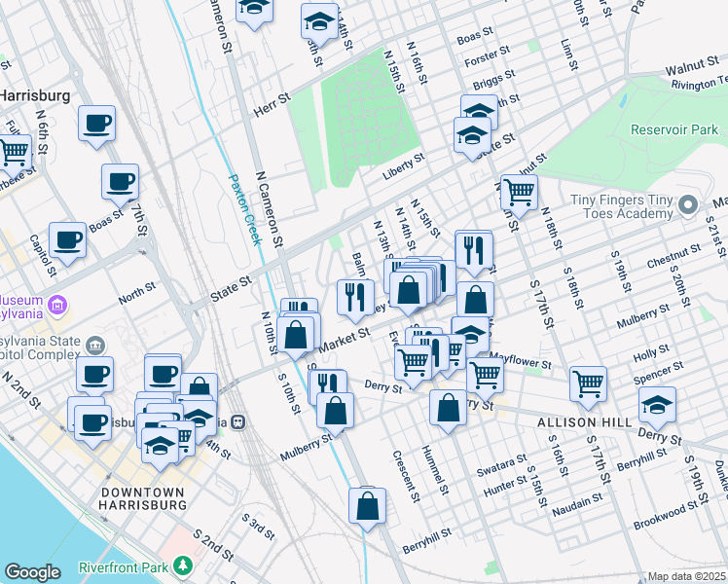Click the graduation cap marker near Spencer St

coord(657,405)
